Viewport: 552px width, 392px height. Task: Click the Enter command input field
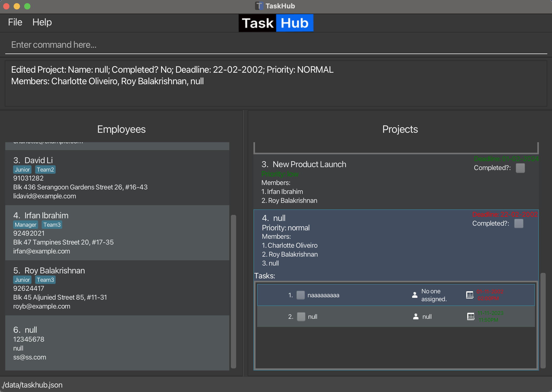point(276,45)
